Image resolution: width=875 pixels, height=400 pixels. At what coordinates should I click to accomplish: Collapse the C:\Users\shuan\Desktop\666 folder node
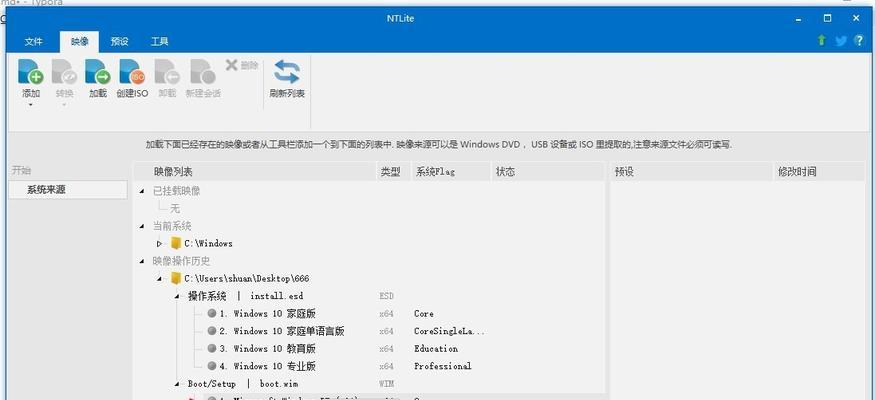point(160,278)
